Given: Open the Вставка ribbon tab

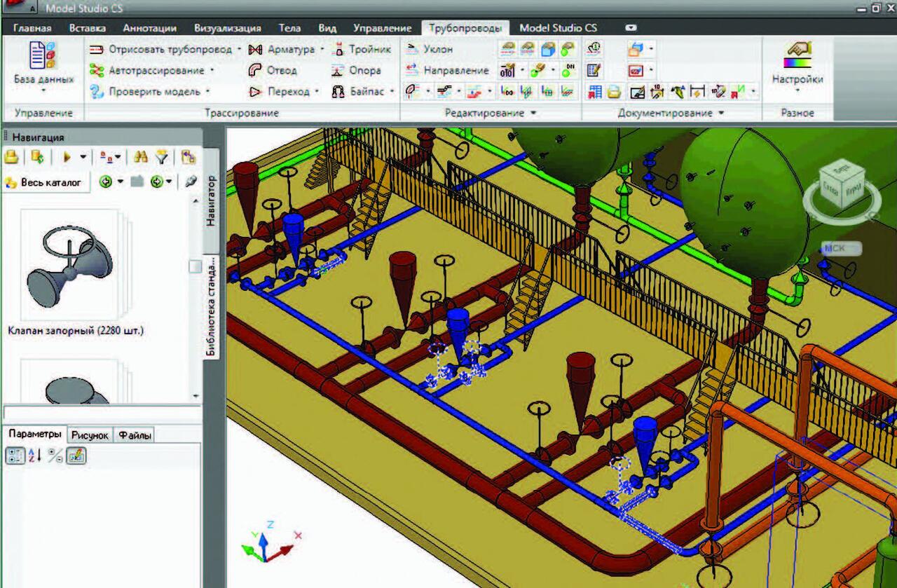Looking at the screenshot, I should 88,28.
